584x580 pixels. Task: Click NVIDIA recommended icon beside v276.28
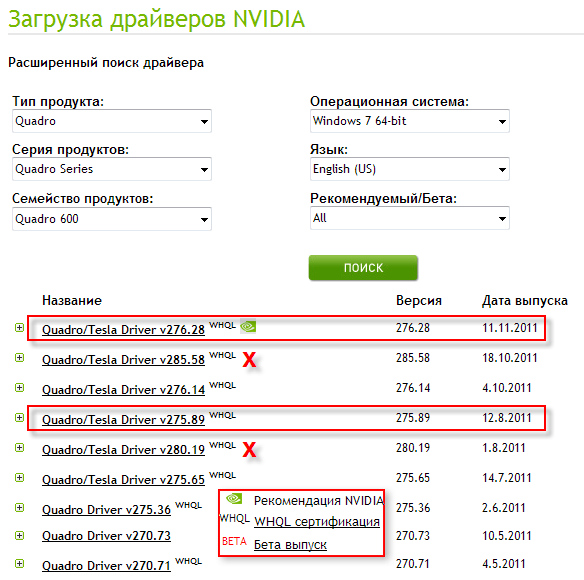(x=248, y=327)
